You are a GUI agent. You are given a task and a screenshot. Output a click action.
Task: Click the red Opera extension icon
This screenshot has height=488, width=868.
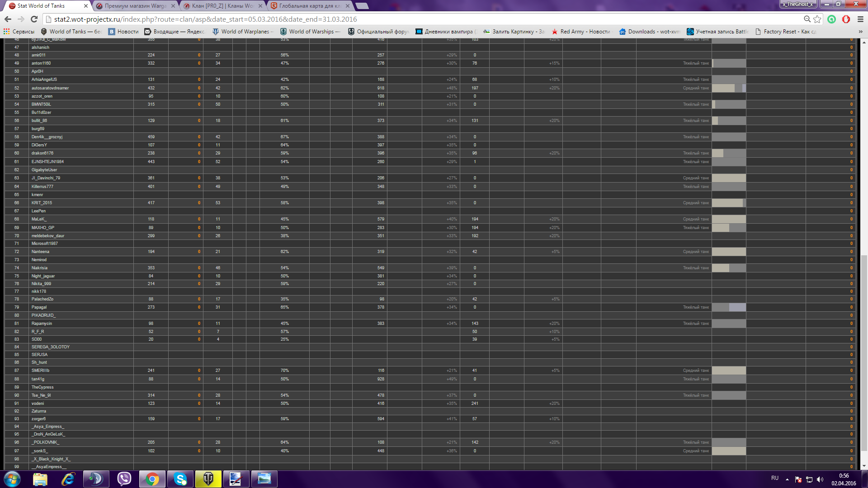click(x=846, y=19)
